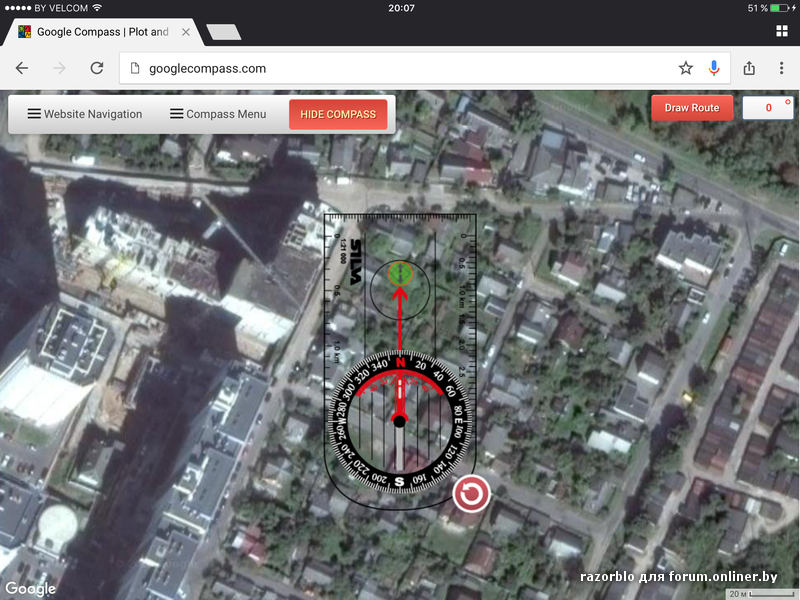Open the share sheet icon
Screen dimensions: 800x600
(x=749, y=68)
